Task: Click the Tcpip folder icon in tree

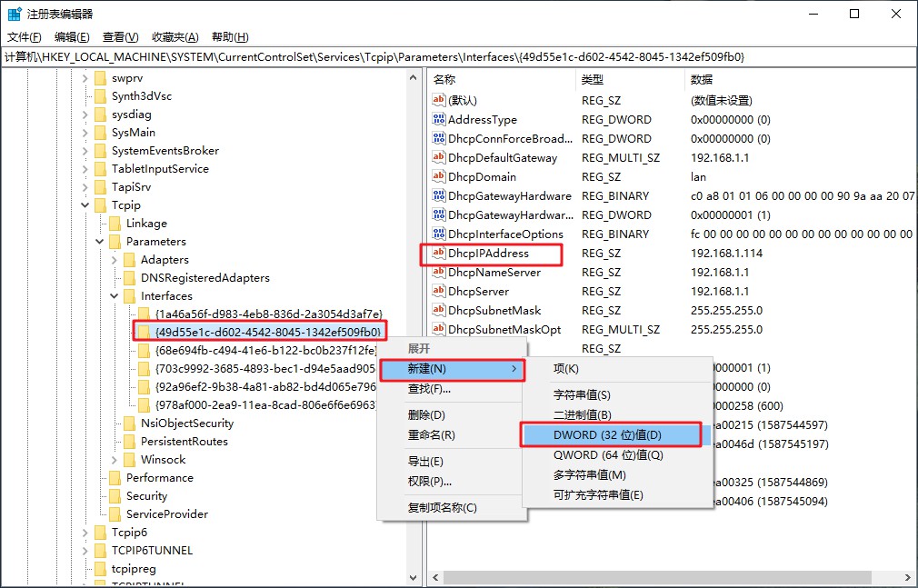Action: click(x=101, y=204)
